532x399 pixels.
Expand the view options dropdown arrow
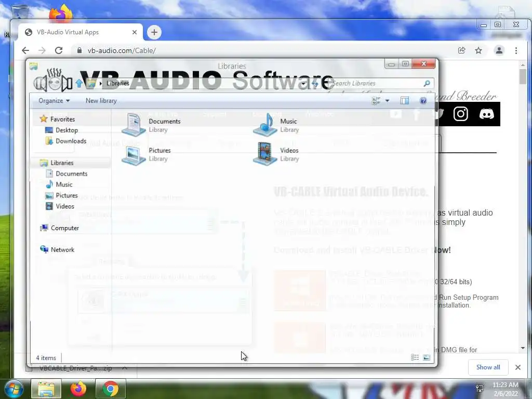[387, 100]
